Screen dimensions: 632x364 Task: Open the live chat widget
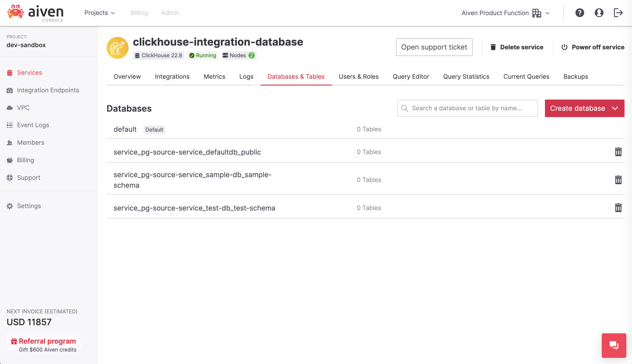tap(614, 346)
